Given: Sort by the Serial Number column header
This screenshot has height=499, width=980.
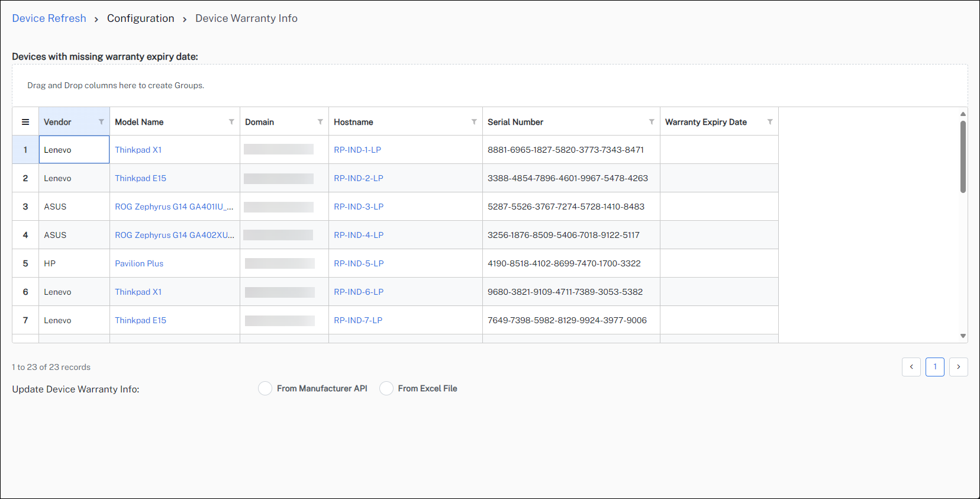Looking at the screenshot, I should (x=515, y=122).
